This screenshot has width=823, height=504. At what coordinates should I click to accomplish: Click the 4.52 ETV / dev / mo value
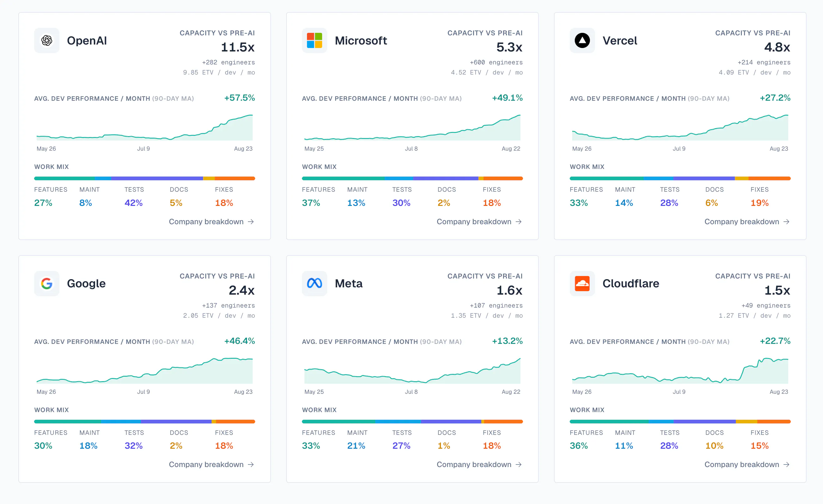click(487, 73)
